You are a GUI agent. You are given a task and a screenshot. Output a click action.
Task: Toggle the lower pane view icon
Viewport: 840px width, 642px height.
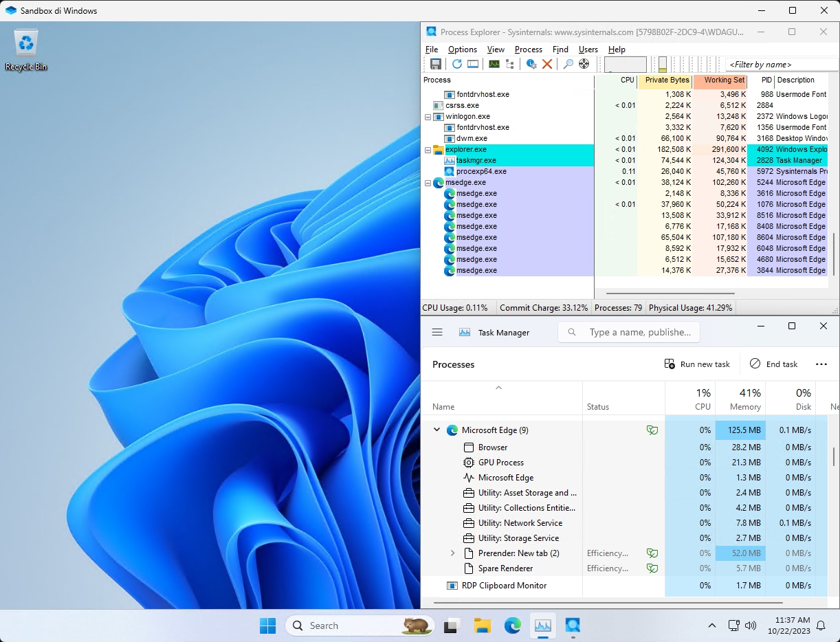pyautogui.click(x=473, y=64)
